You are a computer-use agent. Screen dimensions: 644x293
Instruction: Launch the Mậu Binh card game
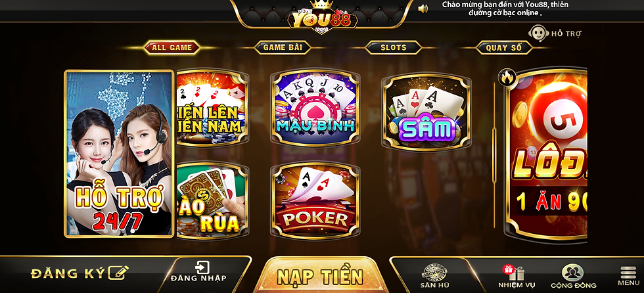click(315, 108)
